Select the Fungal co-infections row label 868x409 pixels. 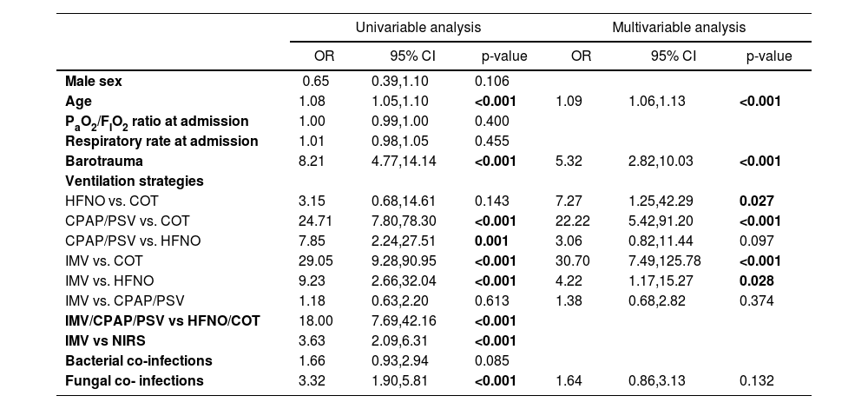[x=135, y=380]
